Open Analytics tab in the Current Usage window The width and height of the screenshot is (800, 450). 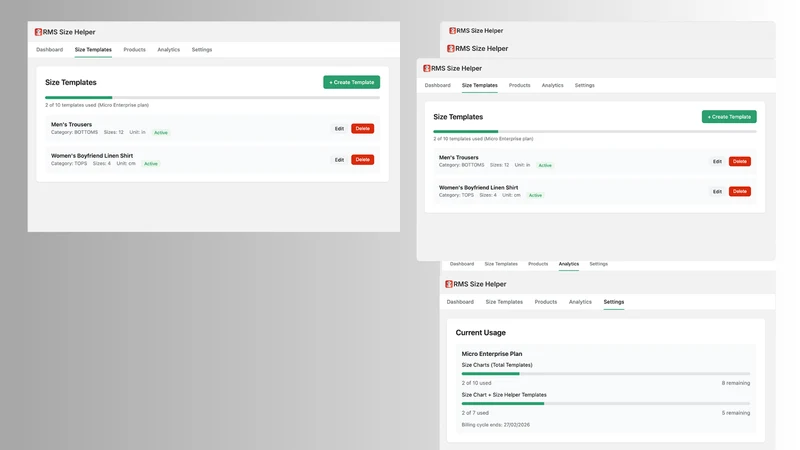tap(580, 302)
